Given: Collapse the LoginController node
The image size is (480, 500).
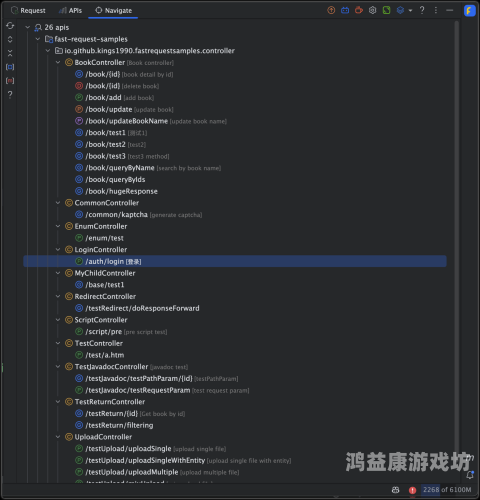Looking at the screenshot, I should click(58, 249).
